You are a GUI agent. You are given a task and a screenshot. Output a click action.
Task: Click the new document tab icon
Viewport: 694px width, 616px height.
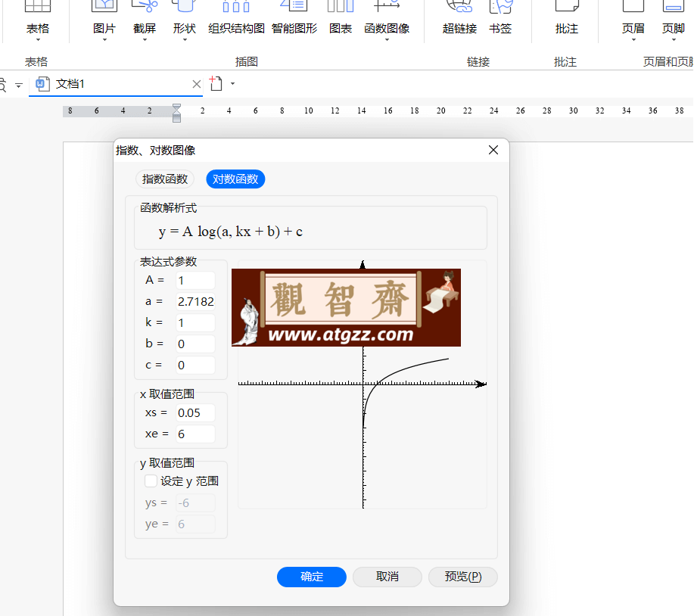pos(216,83)
